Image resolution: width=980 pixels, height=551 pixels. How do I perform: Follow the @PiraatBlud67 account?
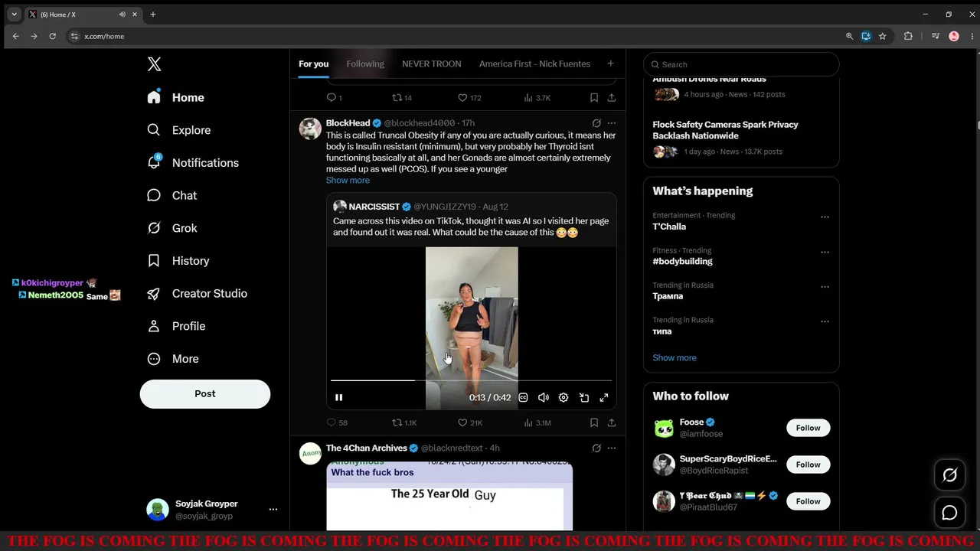tap(808, 501)
